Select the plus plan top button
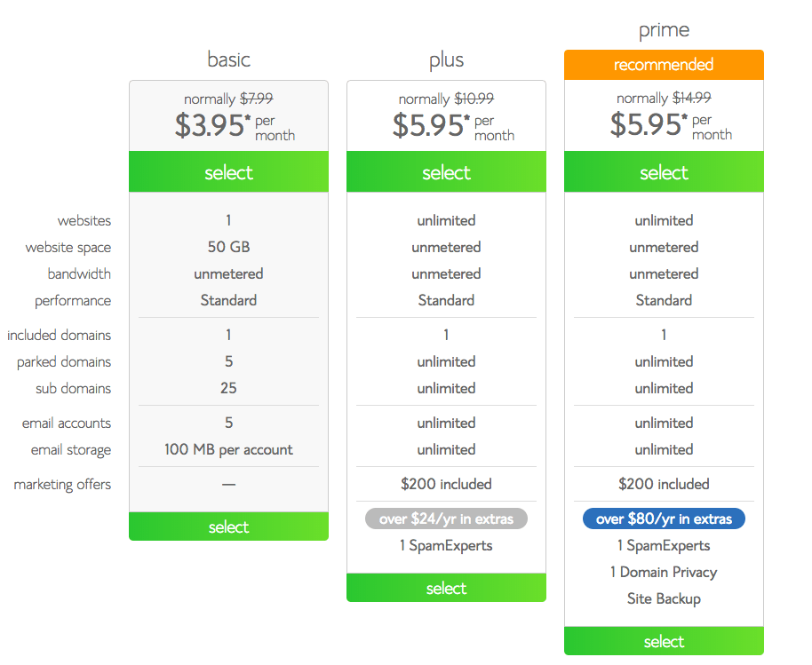The height and width of the screenshot is (665, 812). [x=446, y=172]
